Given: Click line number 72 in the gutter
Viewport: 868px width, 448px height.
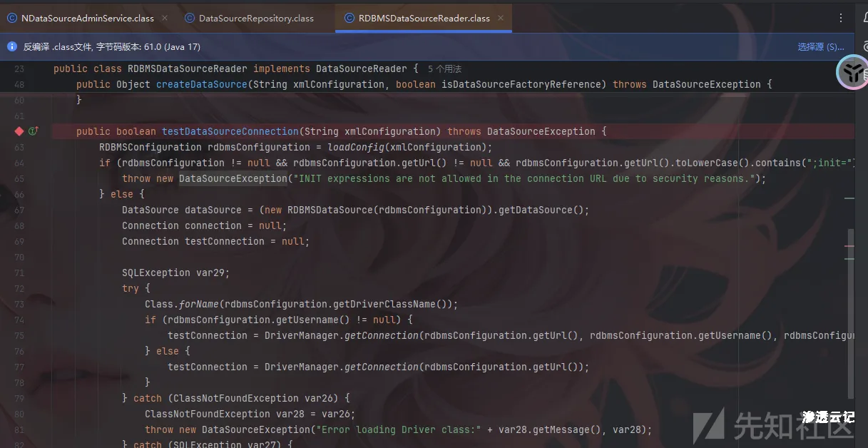Looking at the screenshot, I should coord(19,288).
